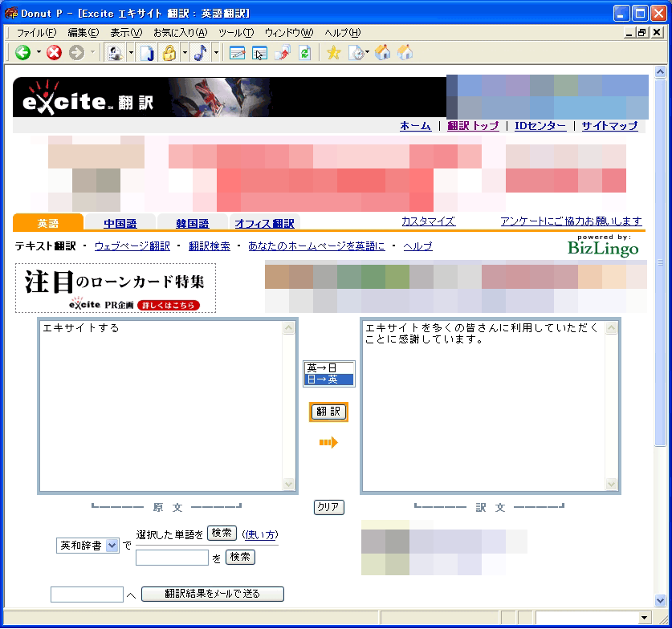The image size is (672, 629).
Task: Click the 翻訳トップ link
Action: point(473,126)
